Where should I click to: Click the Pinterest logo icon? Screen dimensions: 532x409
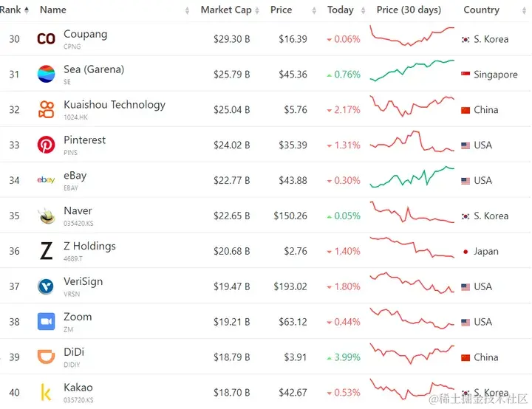coord(46,145)
